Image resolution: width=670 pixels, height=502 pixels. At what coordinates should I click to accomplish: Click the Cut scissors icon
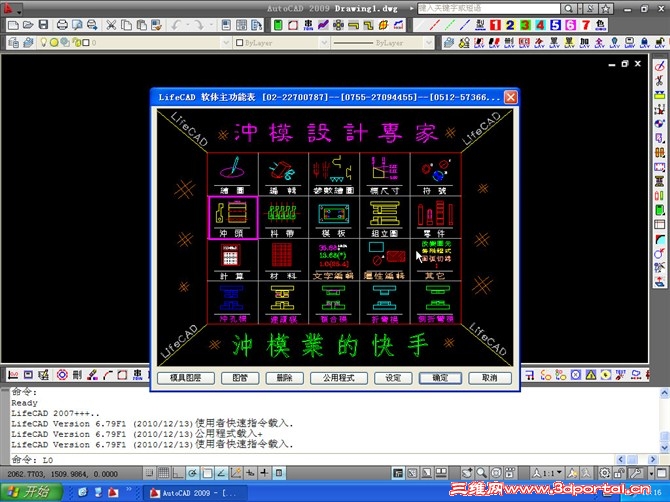(111, 25)
